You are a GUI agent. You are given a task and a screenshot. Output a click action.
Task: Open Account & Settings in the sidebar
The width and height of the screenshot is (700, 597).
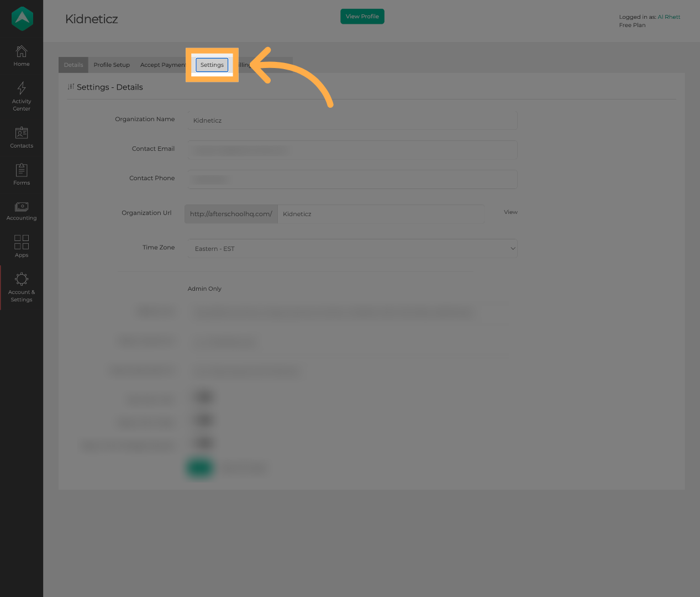[x=21, y=286]
